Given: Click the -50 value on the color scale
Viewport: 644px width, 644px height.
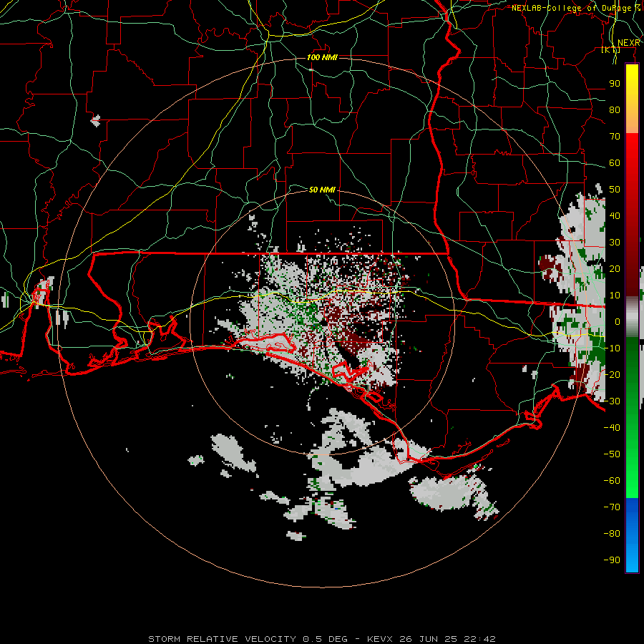Looking at the screenshot, I should (x=612, y=454).
